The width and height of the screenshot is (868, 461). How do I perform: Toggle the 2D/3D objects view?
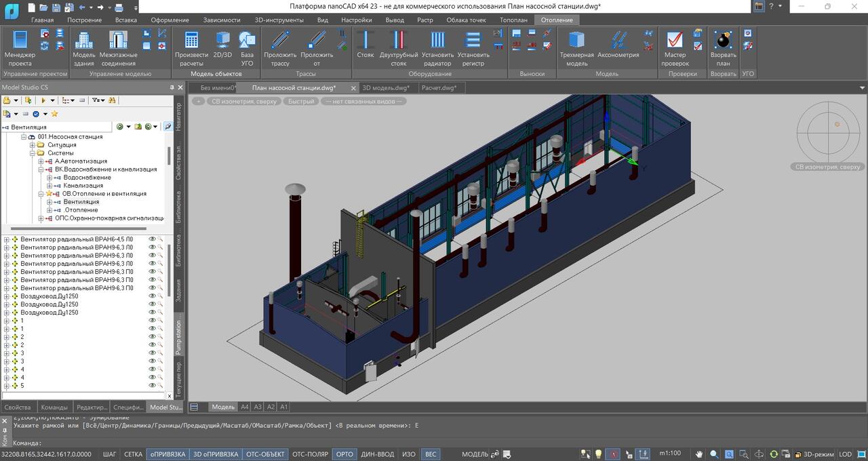coord(223,45)
